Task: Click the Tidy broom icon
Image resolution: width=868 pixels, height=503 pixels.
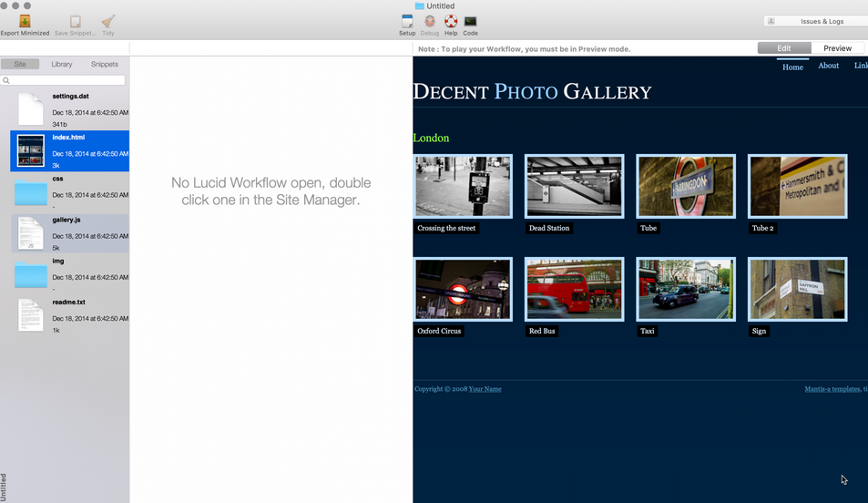Action: coord(108,21)
